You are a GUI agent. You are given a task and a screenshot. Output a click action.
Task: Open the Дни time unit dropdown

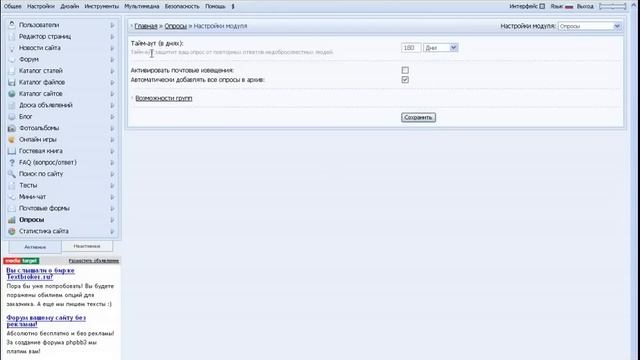click(x=441, y=48)
